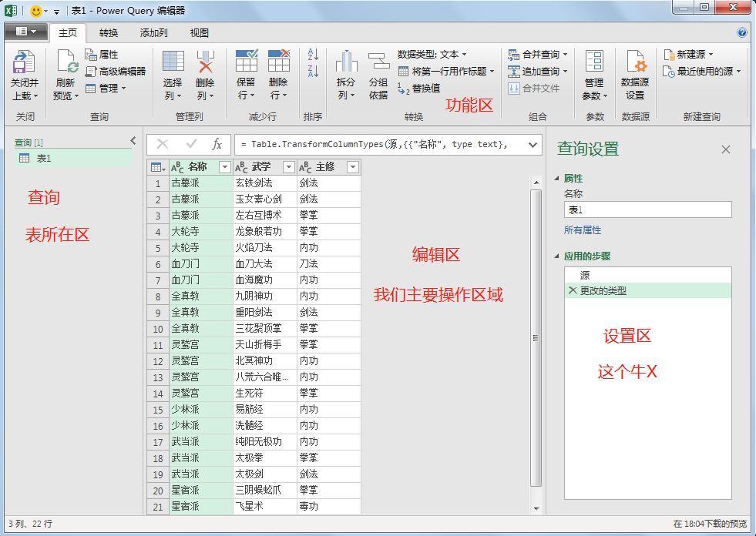This screenshot has height=536, width=756.
Task: Click Combine Files (合并文件)
Action: [534, 89]
